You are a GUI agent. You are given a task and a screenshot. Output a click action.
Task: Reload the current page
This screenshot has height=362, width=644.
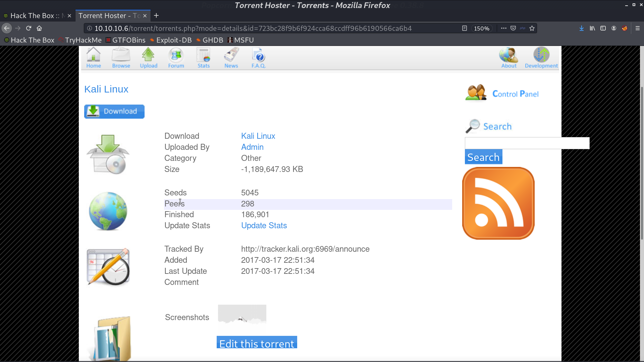point(29,28)
